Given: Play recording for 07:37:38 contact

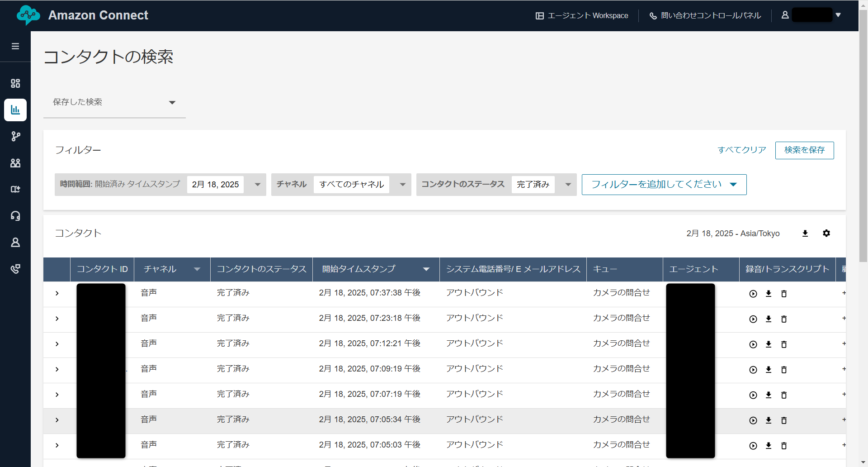Looking at the screenshot, I should [x=753, y=294].
